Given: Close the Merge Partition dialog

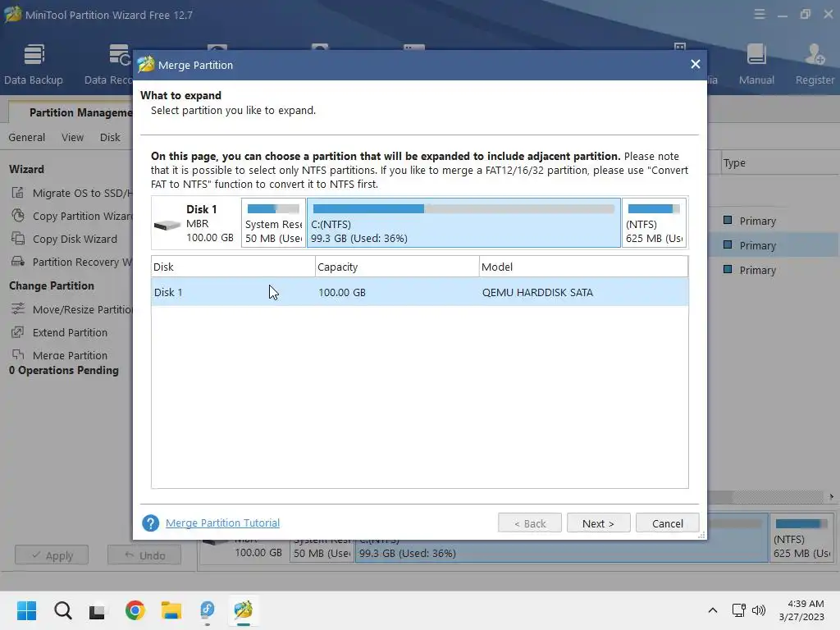Looking at the screenshot, I should point(696,64).
